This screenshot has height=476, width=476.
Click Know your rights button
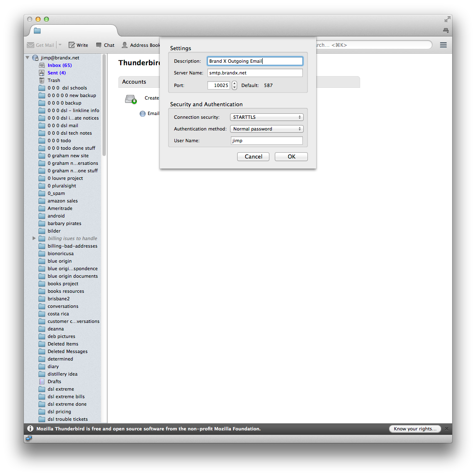tap(415, 429)
